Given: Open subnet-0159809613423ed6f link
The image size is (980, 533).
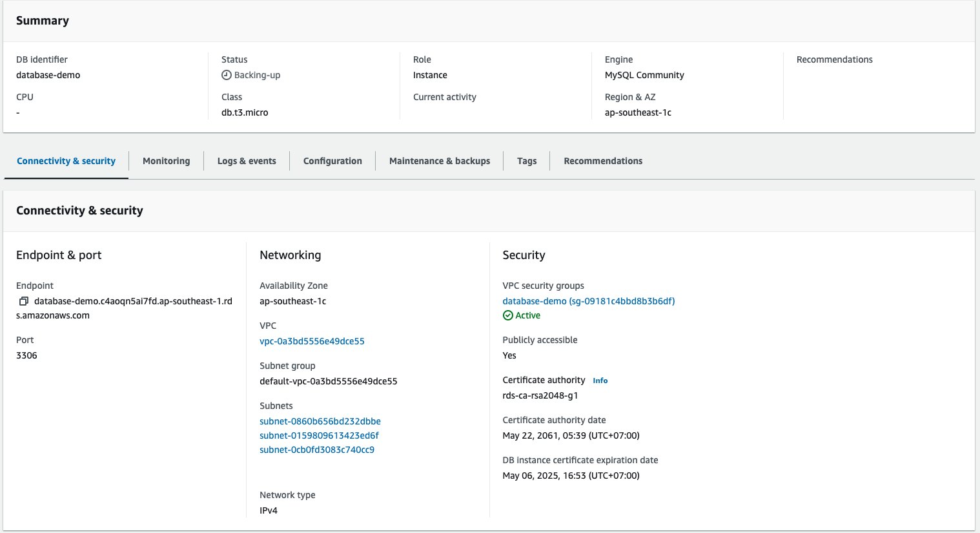Looking at the screenshot, I should tap(319, 435).
